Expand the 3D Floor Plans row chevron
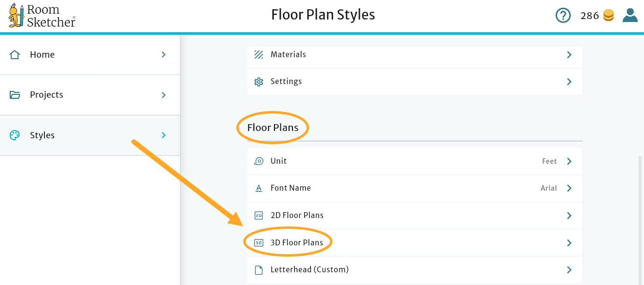The image size is (644, 285). pyautogui.click(x=569, y=242)
